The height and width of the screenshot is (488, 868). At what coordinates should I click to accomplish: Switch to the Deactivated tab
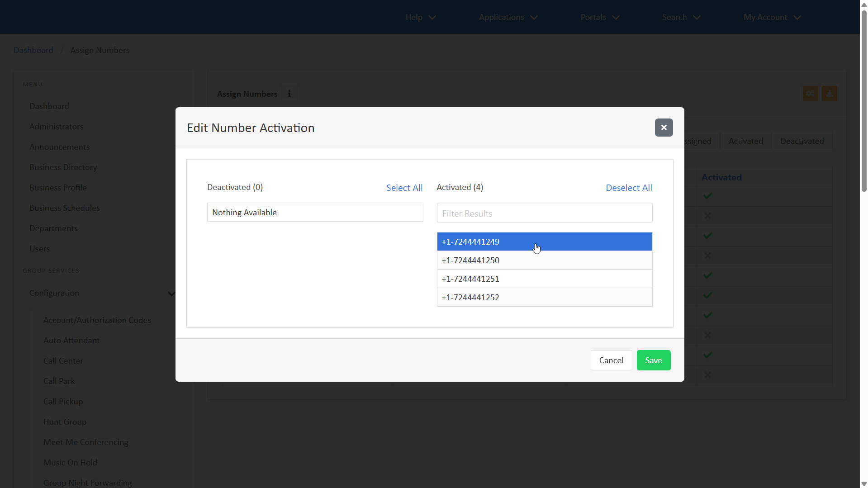pyautogui.click(x=802, y=141)
